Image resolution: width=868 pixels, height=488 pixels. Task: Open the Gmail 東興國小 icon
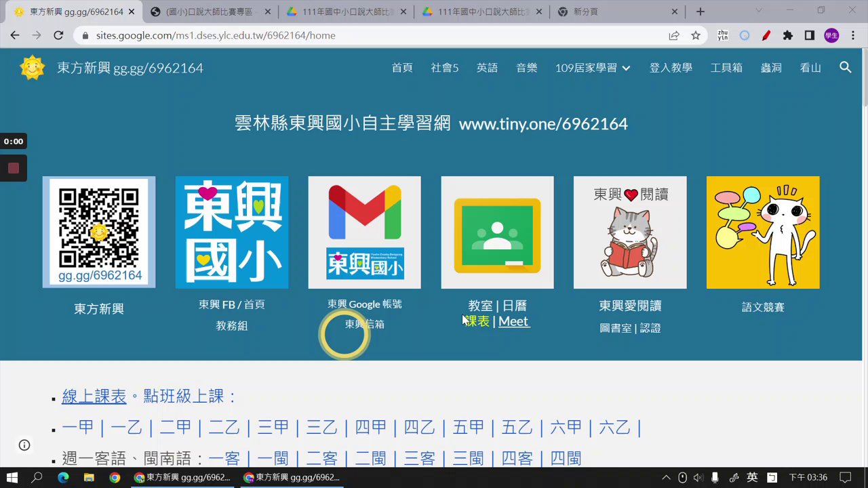click(364, 232)
